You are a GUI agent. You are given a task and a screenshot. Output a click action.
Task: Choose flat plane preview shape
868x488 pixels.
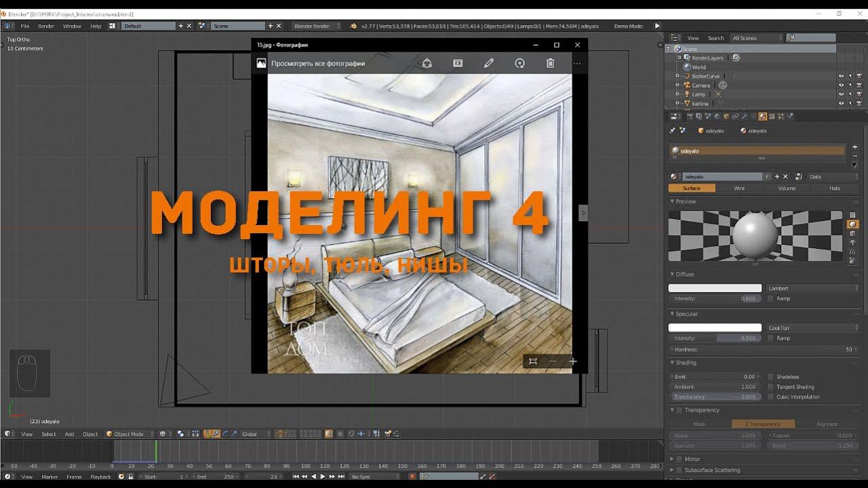[853, 215]
